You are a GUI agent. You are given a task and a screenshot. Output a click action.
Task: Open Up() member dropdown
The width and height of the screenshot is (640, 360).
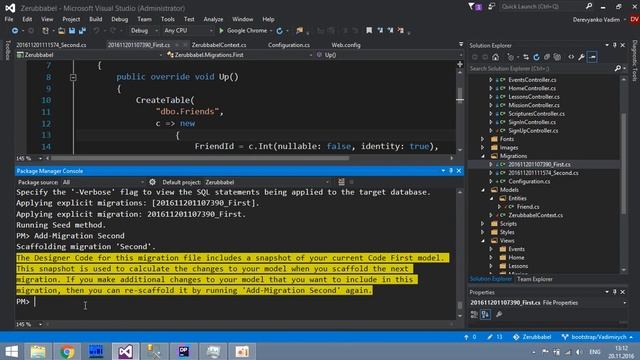pos(388,55)
